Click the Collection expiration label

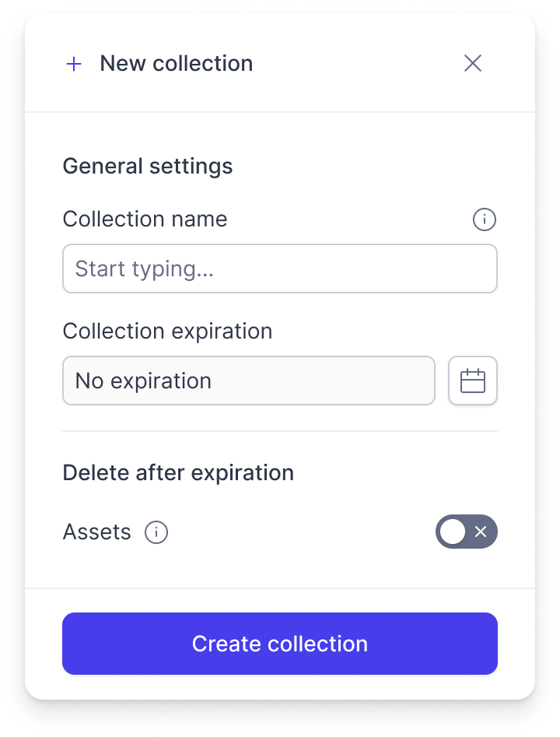click(168, 332)
